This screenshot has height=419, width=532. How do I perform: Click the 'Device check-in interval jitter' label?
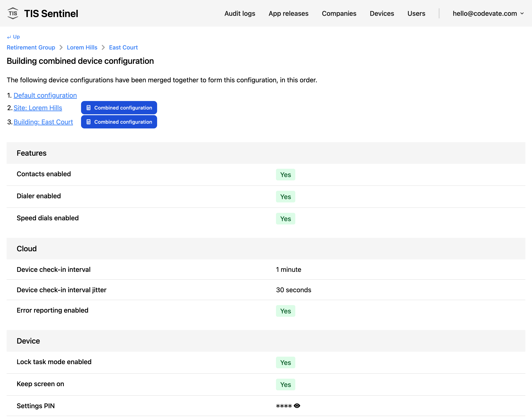tap(62, 290)
